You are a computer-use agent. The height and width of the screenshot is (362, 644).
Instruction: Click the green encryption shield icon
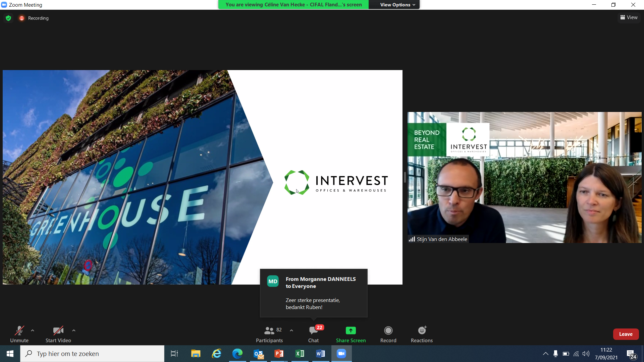(8, 18)
